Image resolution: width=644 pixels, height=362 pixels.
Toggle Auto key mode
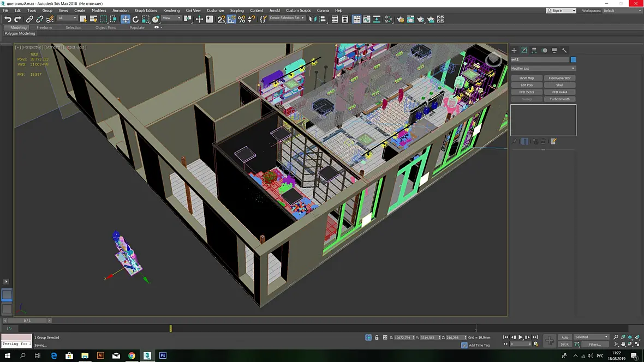tap(565, 337)
